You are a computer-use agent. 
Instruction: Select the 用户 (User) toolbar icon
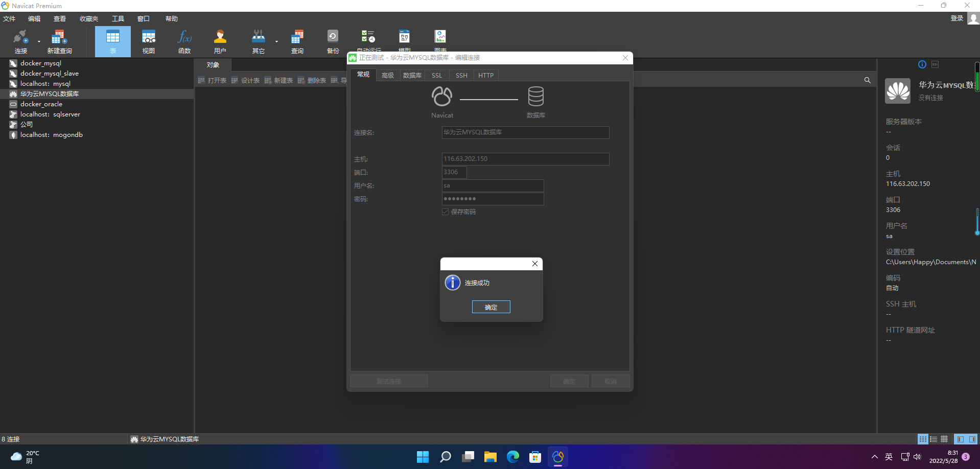tap(220, 42)
